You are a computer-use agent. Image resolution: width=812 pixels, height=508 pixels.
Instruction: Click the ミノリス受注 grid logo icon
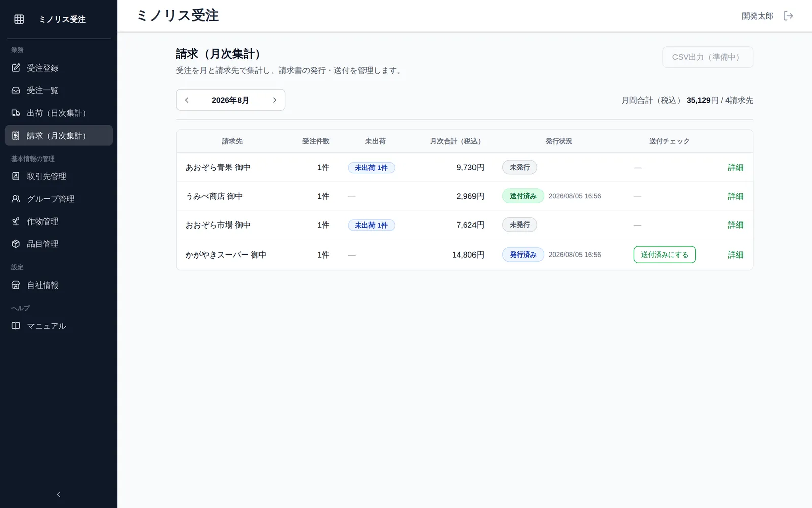(19, 19)
